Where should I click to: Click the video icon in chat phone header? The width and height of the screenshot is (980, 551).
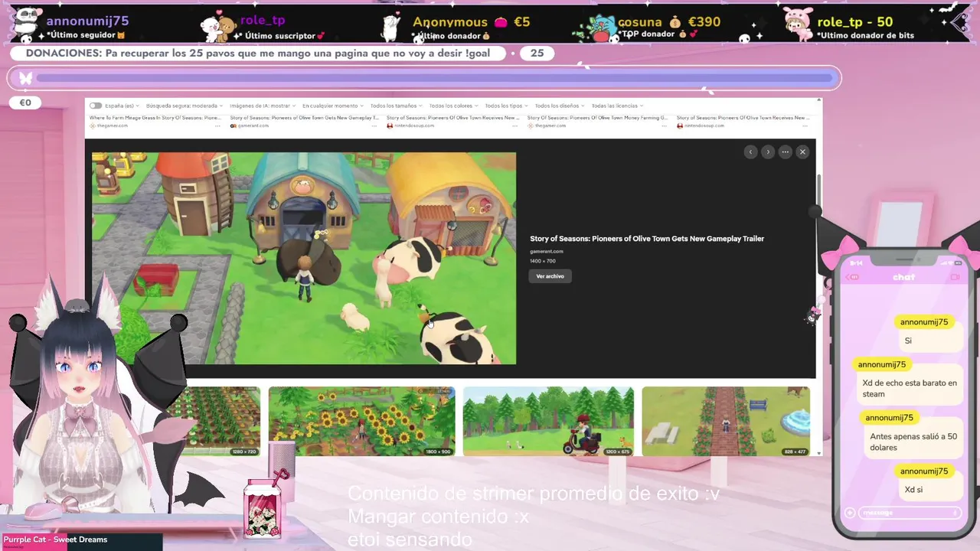955,277
